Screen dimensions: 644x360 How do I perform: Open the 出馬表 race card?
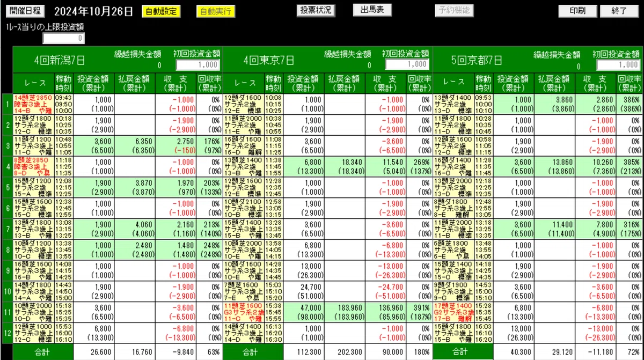click(x=372, y=10)
